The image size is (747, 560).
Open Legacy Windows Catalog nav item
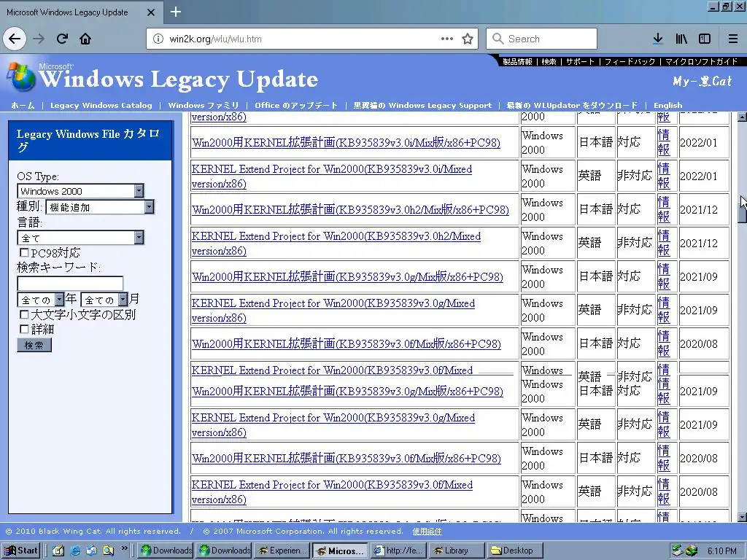tap(101, 105)
